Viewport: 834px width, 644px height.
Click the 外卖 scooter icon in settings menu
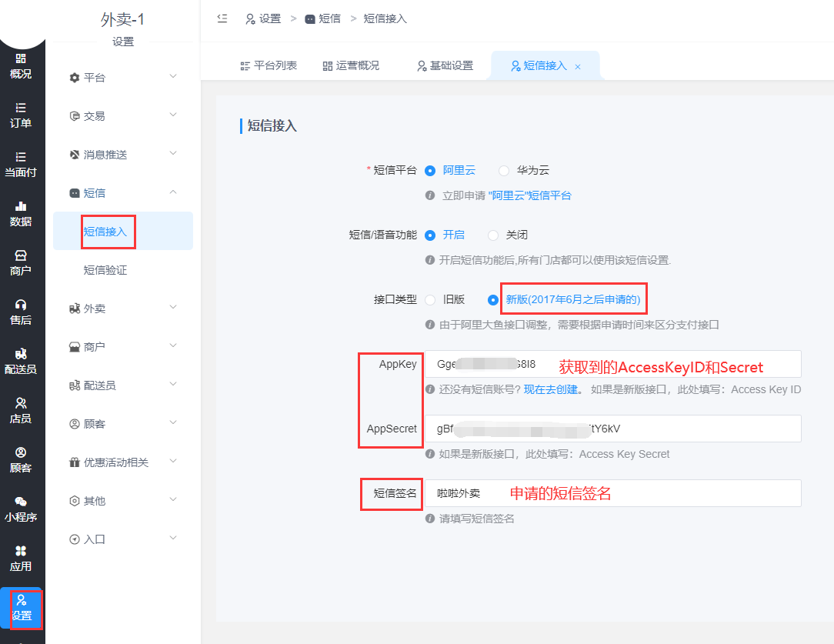[x=75, y=309]
